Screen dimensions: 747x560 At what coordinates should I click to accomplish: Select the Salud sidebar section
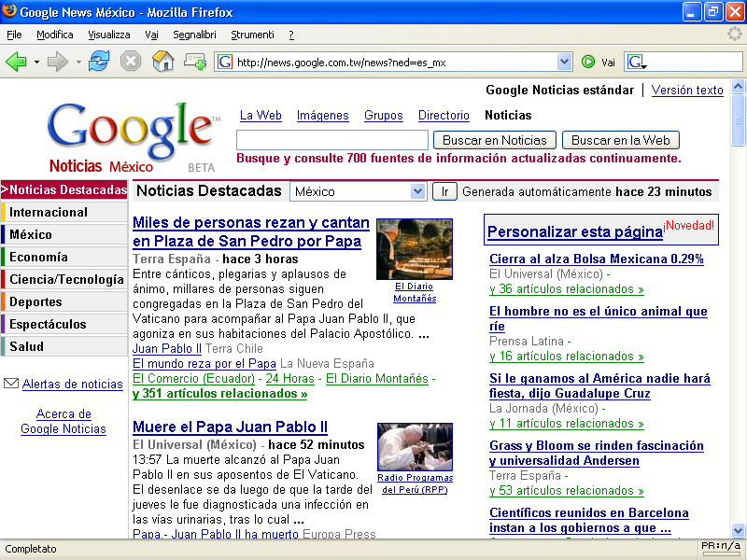tap(64, 346)
